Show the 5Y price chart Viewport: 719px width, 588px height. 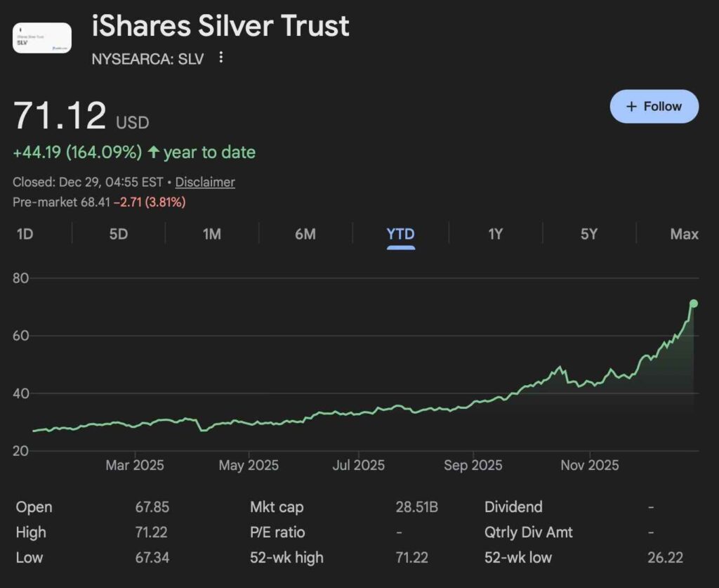coord(589,234)
